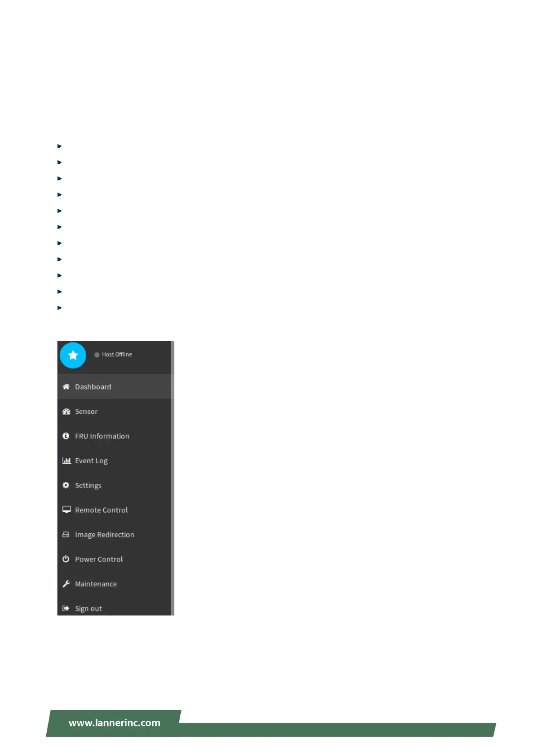Screen dimensions: 535x756
Task: Go to Remote Control page
Action: 114,510
